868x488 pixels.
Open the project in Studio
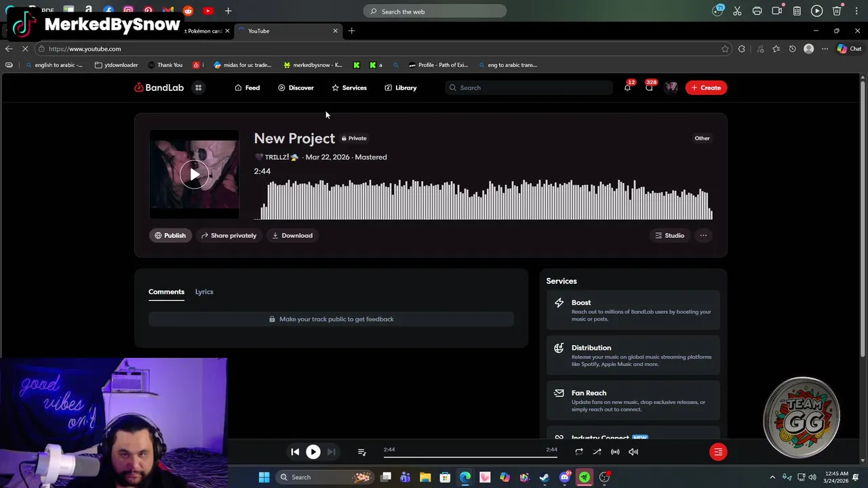pyautogui.click(x=669, y=235)
